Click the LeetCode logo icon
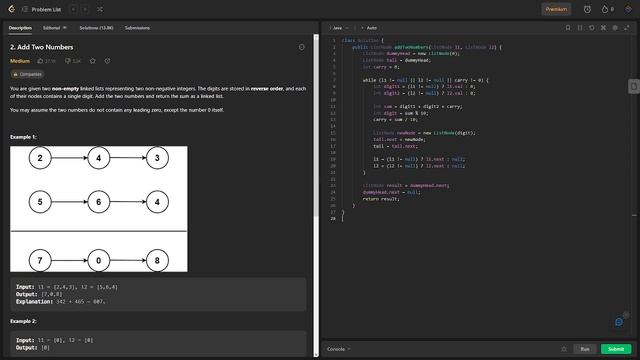 pos(11,9)
